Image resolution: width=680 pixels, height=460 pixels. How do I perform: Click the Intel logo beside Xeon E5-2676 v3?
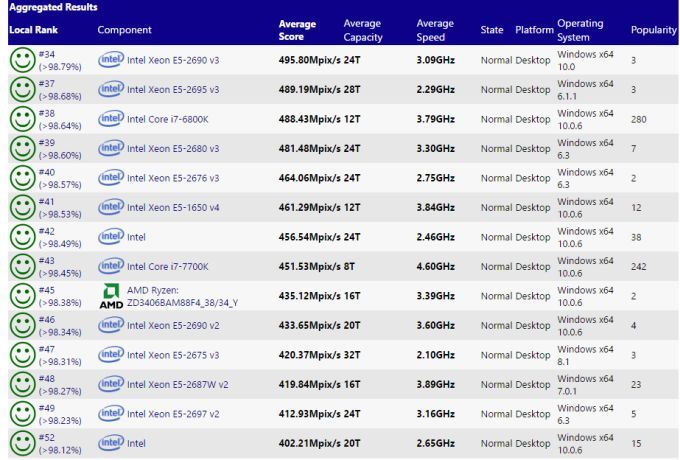(111, 177)
